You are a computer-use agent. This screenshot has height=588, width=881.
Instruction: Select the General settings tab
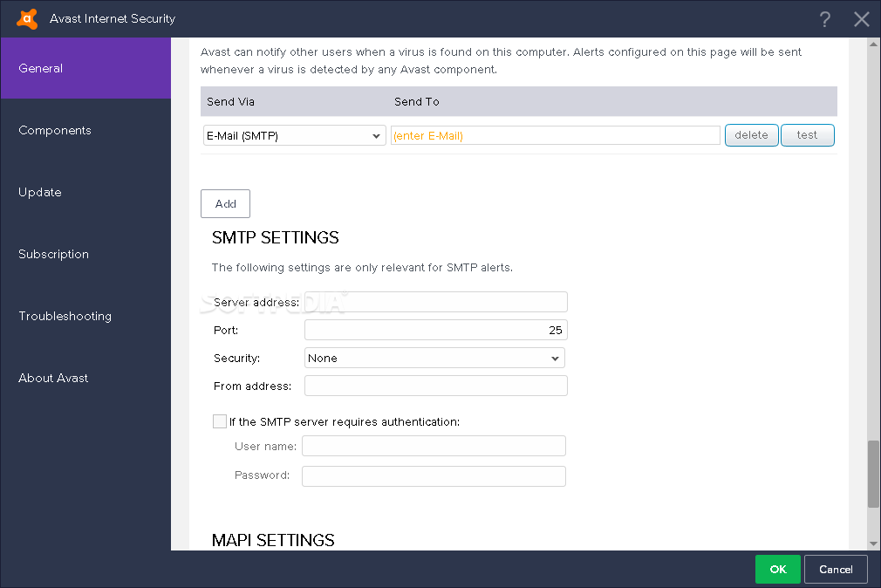click(x=86, y=68)
